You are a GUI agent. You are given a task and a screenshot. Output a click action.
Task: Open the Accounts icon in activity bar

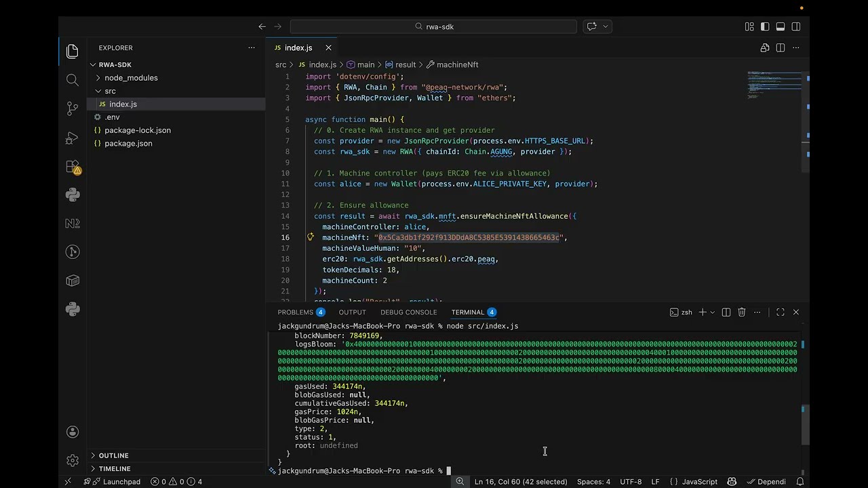point(73,432)
